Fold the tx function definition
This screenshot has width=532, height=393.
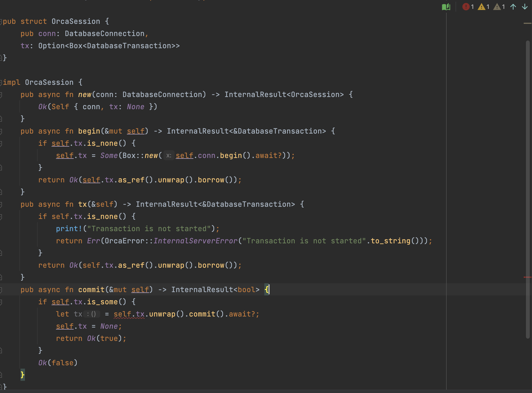coord(1,205)
